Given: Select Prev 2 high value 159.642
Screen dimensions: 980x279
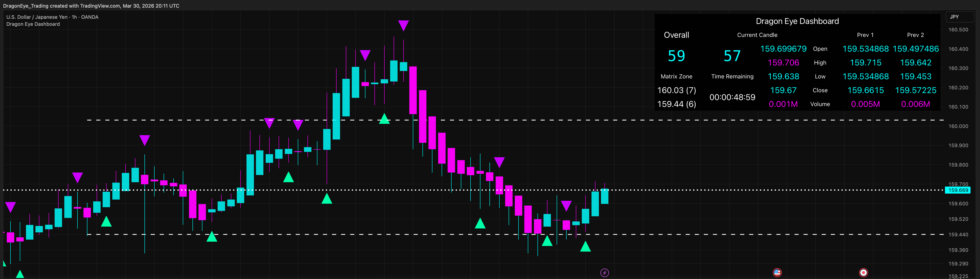Looking at the screenshot, I should pos(916,63).
